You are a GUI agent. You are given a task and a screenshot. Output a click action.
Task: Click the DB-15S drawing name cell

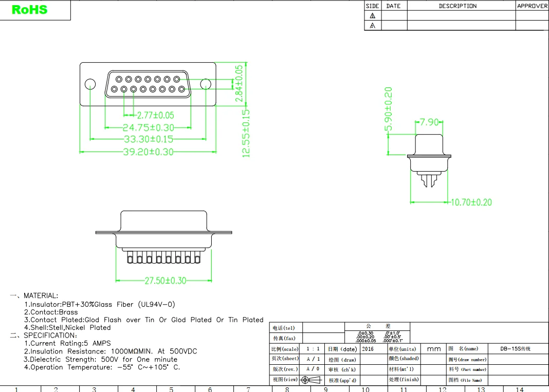coord(515,349)
